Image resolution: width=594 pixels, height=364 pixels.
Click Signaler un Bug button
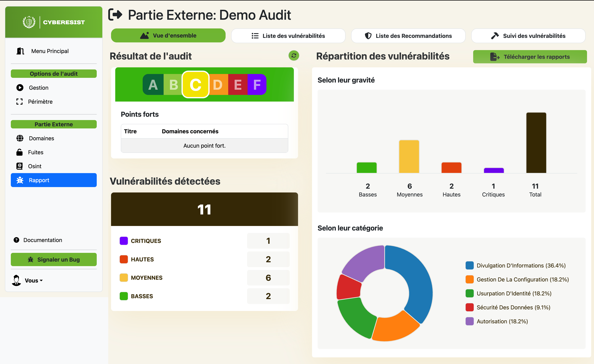[x=54, y=259]
